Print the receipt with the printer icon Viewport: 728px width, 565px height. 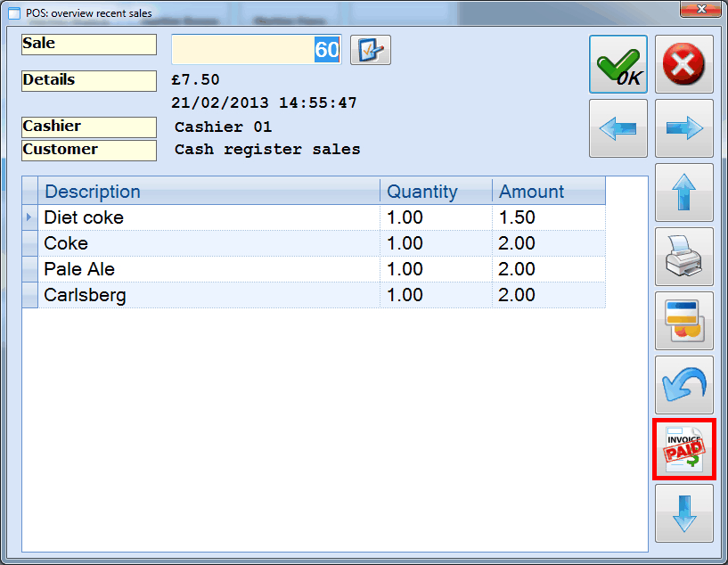pos(683,257)
